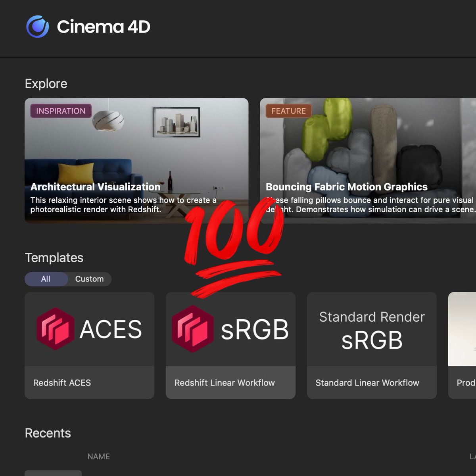This screenshot has width=476, height=476.
Task: Select the All templates filter
Action: [x=46, y=279]
